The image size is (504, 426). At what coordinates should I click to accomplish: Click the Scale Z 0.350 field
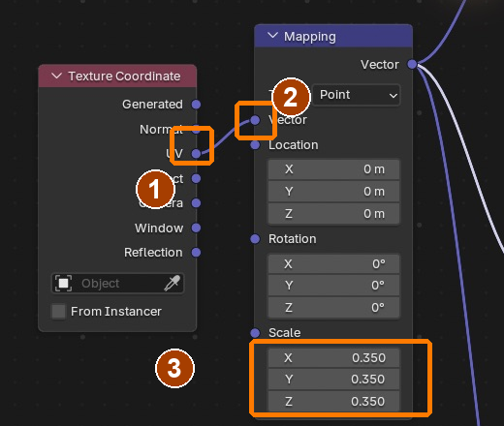[x=333, y=402]
